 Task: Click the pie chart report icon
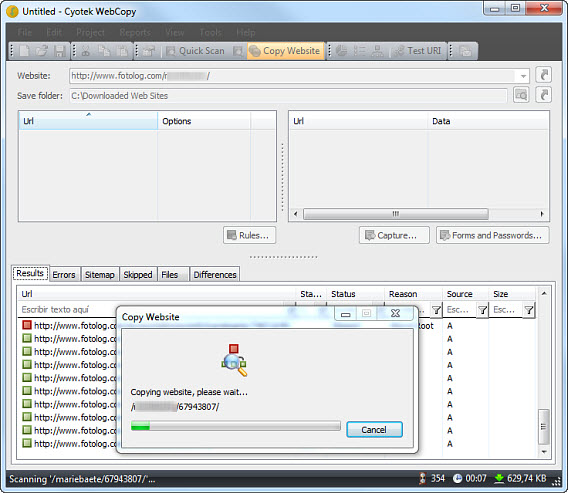(x=341, y=51)
